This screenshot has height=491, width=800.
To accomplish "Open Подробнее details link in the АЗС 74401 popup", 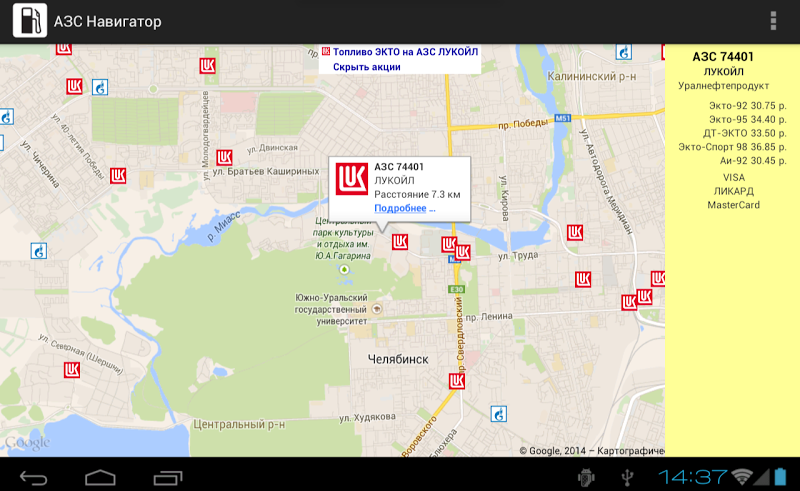I will click(x=405, y=208).
